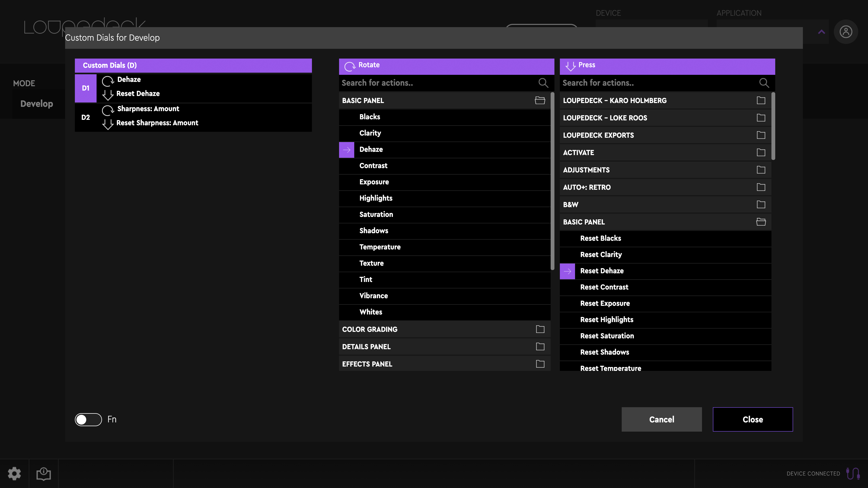Click the Rotate dial icon in header

(350, 66)
